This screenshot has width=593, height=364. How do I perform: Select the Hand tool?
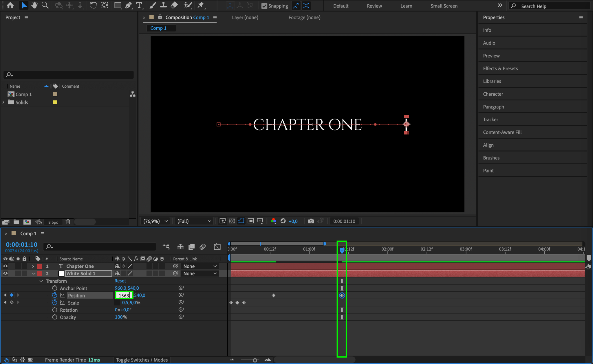click(34, 5)
